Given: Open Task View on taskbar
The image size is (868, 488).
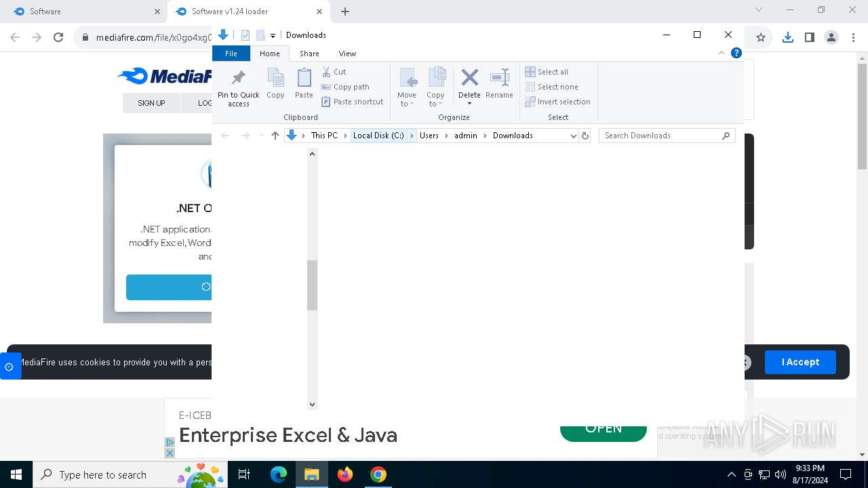Looking at the screenshot, I should [244, 474].
